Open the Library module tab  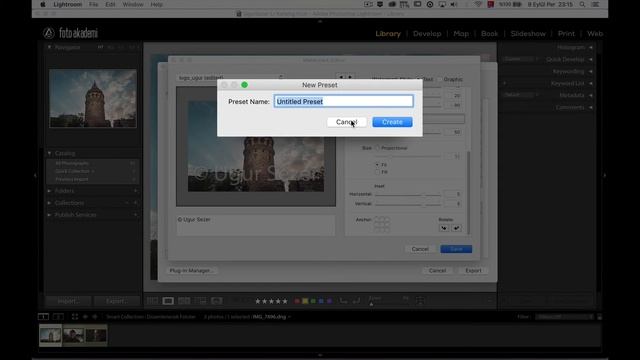[x=388, y=34]
